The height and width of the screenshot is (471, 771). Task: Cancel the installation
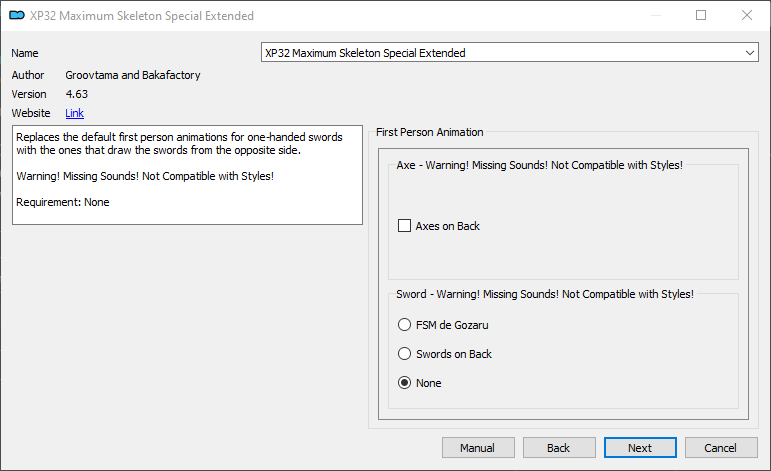coord(720,448)
